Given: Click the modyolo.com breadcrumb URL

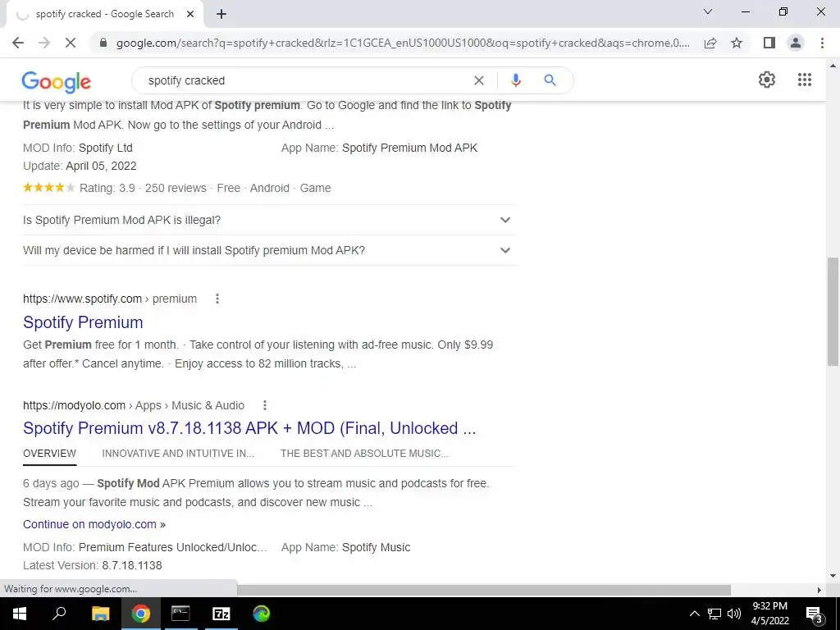Looking at the screenshot, I should pos(134,405).
